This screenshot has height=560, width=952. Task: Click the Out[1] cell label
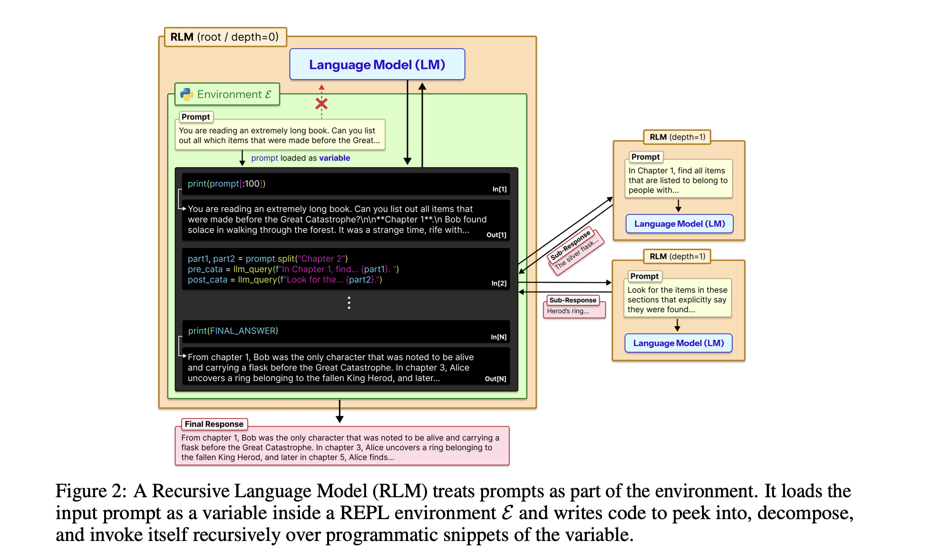[496, 235]
